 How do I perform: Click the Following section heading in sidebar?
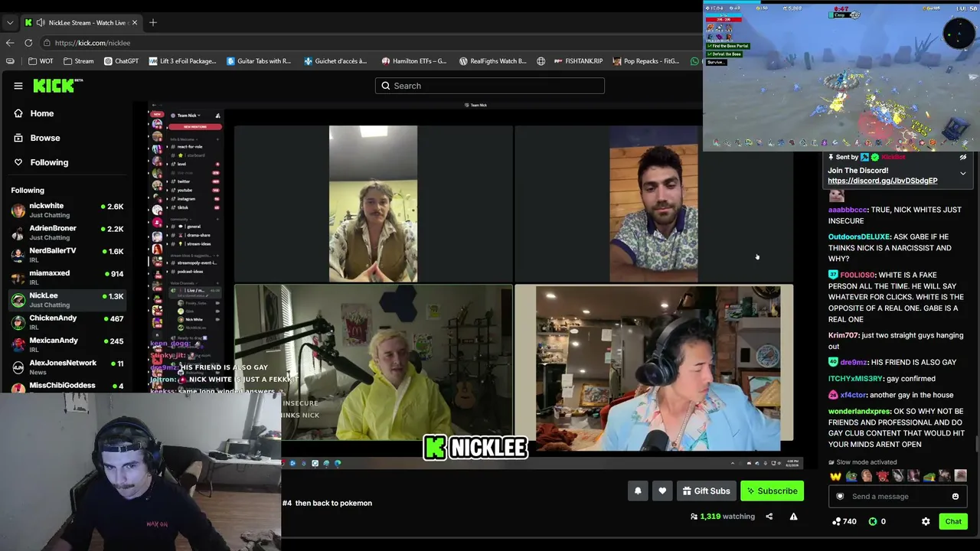click(28, 191)
